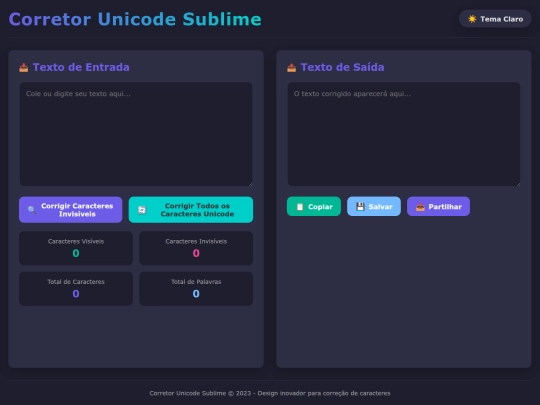Share the output with Partilhar

tap(438, 207)
